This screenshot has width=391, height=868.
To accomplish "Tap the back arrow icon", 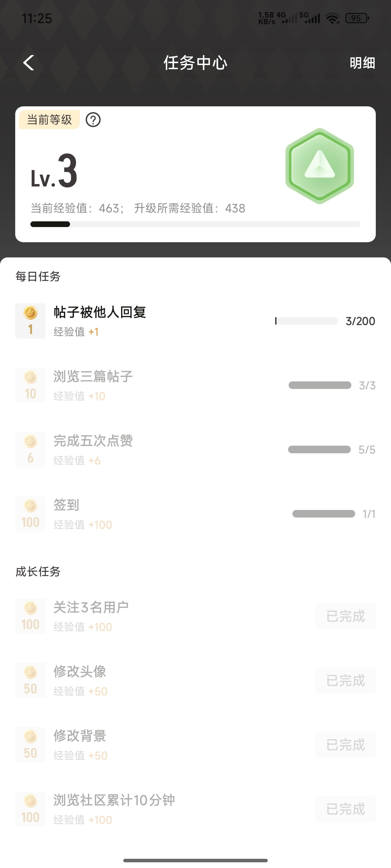I will [x=29, y=63].
